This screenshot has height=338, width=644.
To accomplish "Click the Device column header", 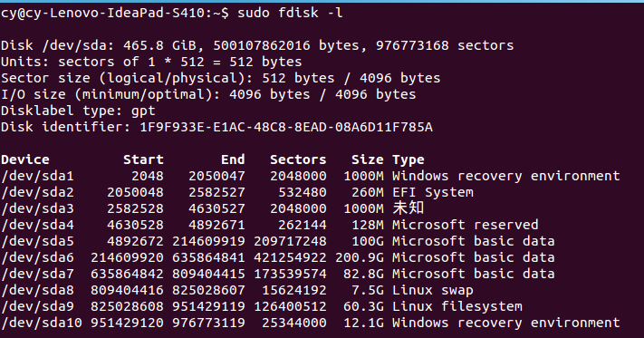I will [x=25, y=159].
